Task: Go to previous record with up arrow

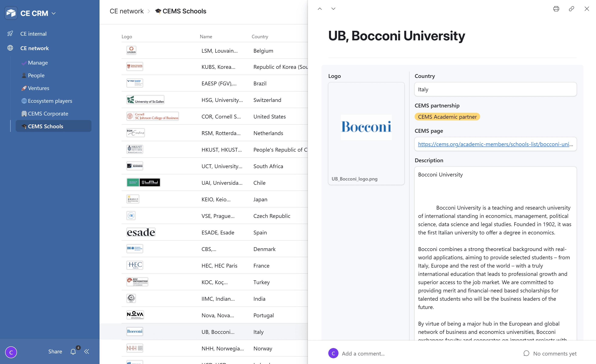Action: pyautogui.click(x=320, y=9)
